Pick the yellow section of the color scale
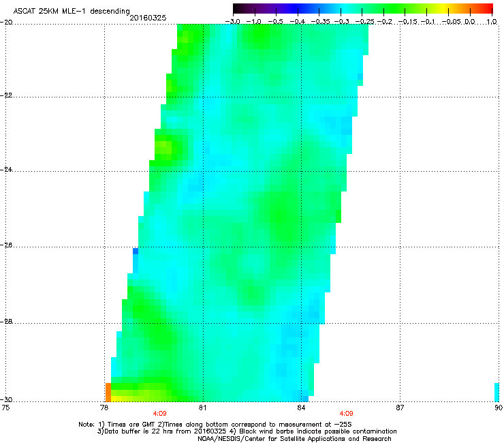 (445, 8)
